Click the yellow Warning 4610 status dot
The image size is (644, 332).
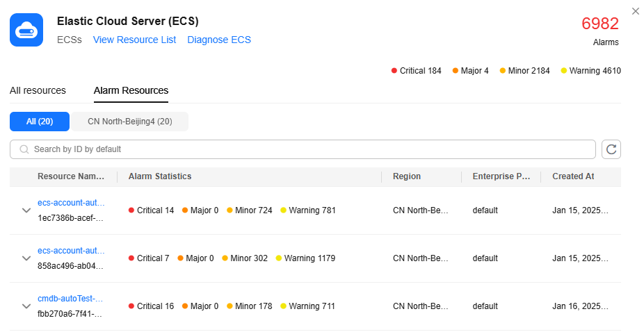pos(563,71)
